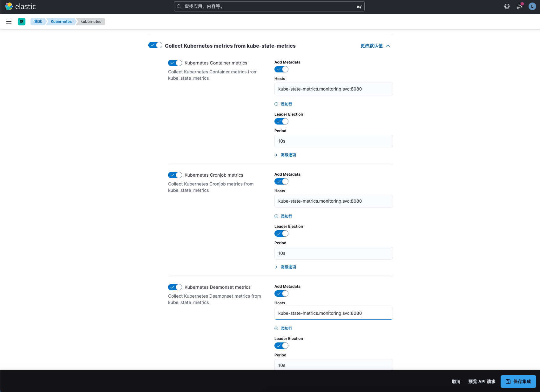The height and width of the screenshot is (392, 540).
Task: Edit Container metrics Period field
Action: coord(334,141)
